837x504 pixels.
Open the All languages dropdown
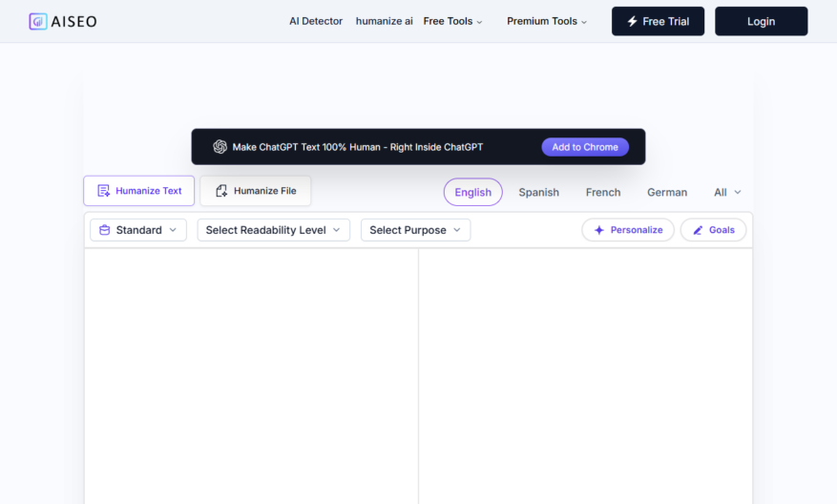[727, 192]
